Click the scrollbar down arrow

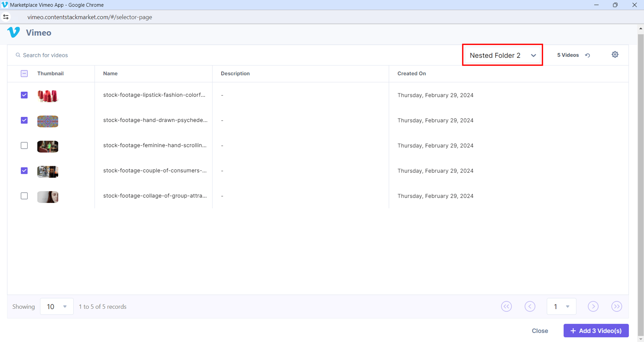641,339
